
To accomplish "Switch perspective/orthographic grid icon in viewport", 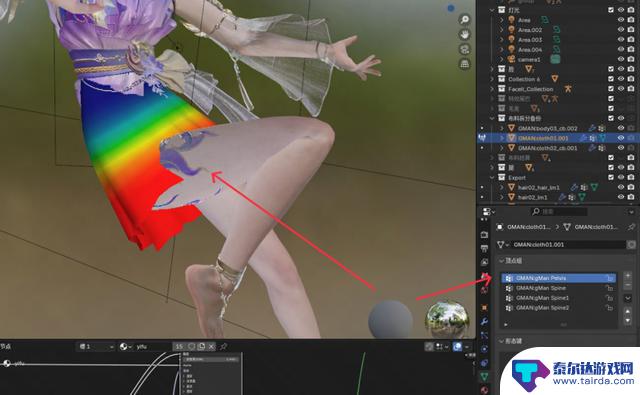I will click(464, 64).
